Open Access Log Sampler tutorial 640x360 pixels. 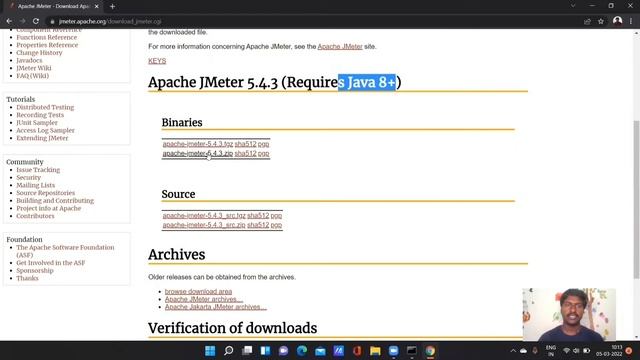click(45, 131)
